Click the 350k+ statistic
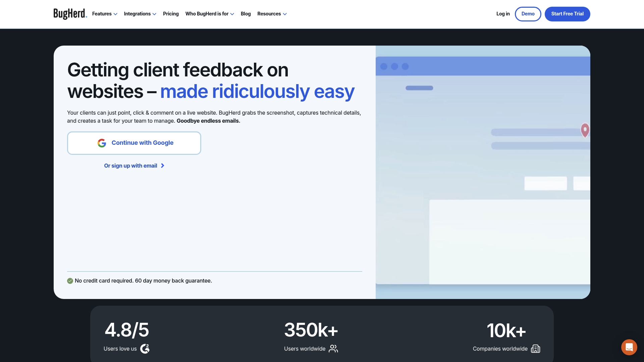Image resolution: width=644 pixels, height=362 pixels. point(311,330)
